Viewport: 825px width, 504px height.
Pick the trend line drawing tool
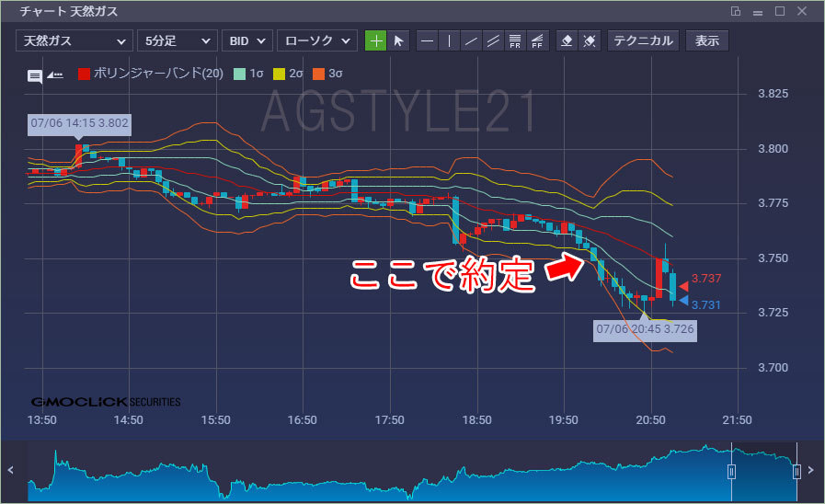tap(471, 40)
